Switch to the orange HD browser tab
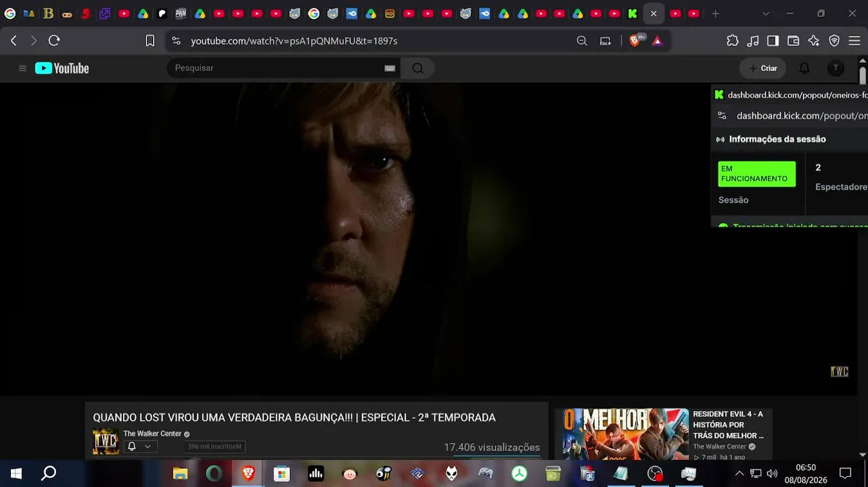The image size is (868, 487). point(390,14)
